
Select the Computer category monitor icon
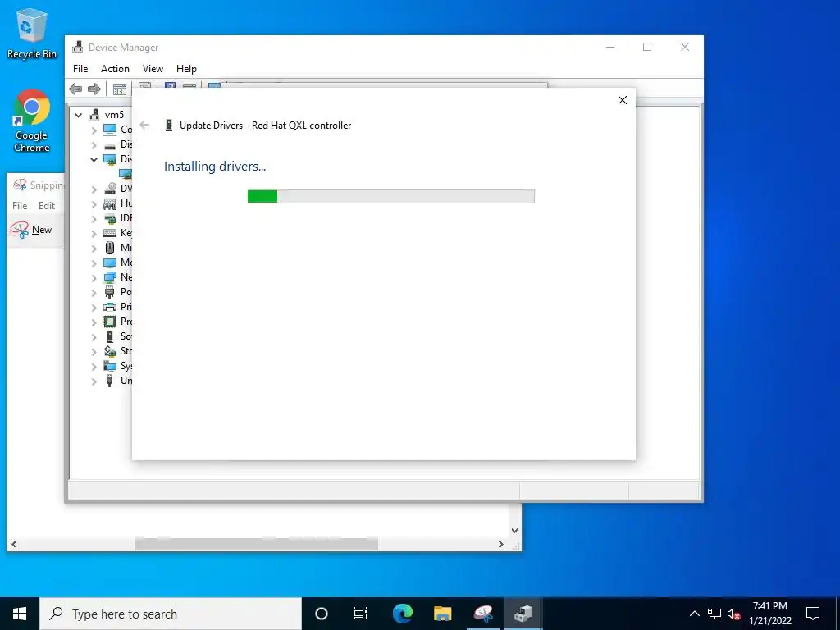point(110,129)
